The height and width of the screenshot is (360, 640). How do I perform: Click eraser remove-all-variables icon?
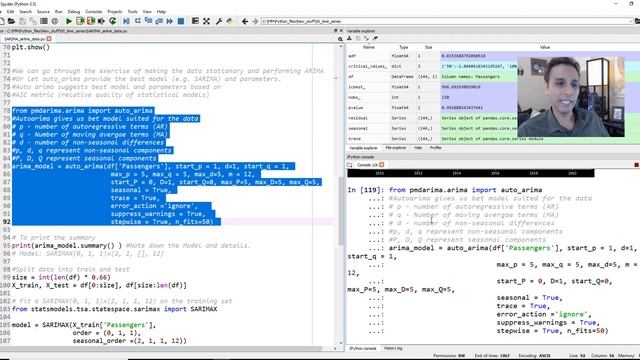point(375,38)
